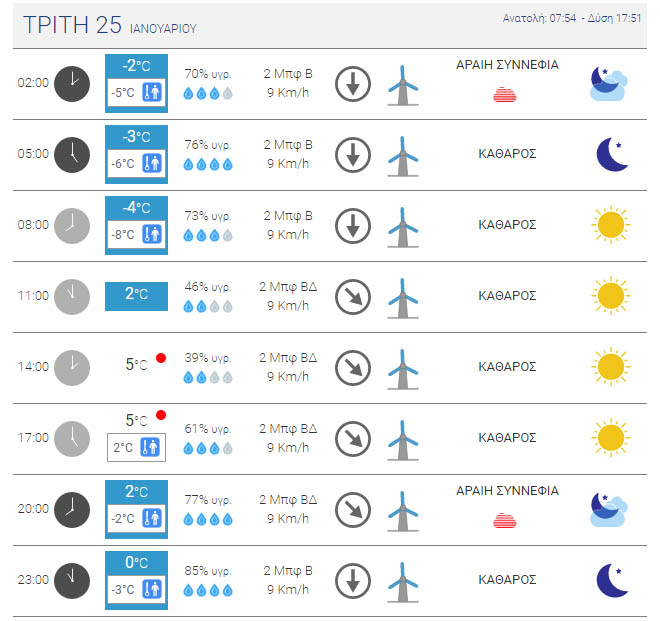
Task: Click the wind direction arrow at 05:00
Action: pyautogui.click(x=352, y=154)
